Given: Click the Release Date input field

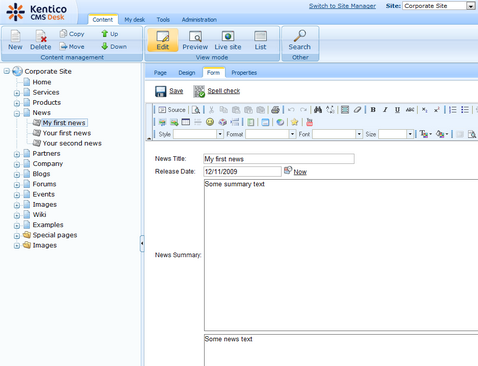Looking at the screenshot, I should coord(242,171).
